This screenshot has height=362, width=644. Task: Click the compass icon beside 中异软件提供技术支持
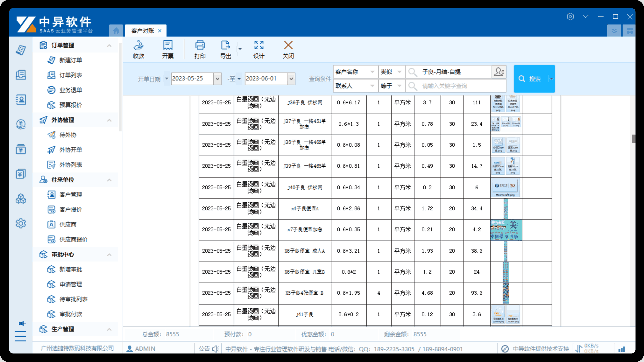click(505, 349)
